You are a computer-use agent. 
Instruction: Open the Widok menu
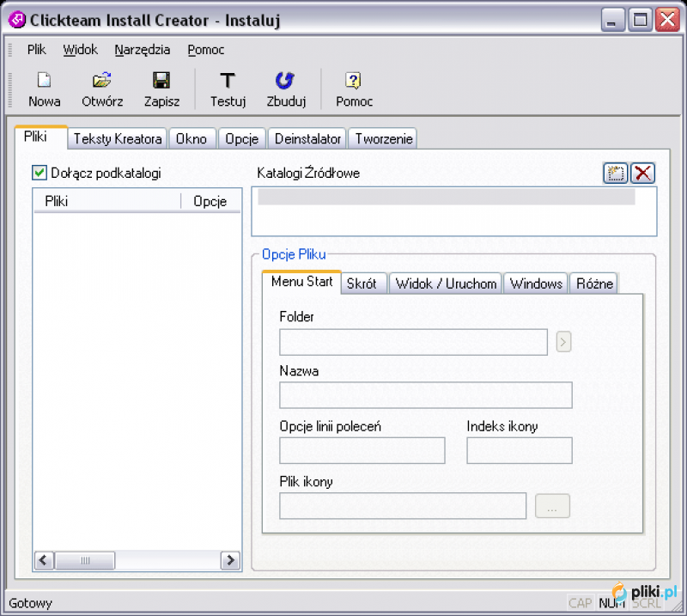[x=80, y=50]
